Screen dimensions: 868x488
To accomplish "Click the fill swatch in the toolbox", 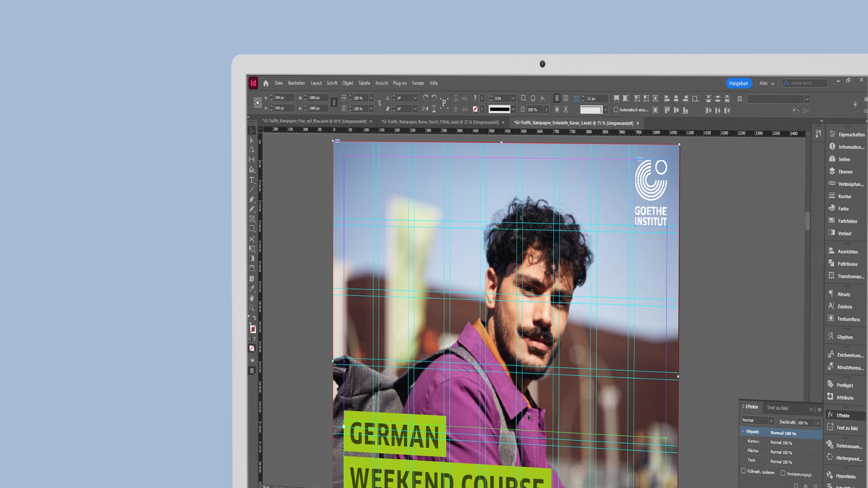I will (253, 329).
